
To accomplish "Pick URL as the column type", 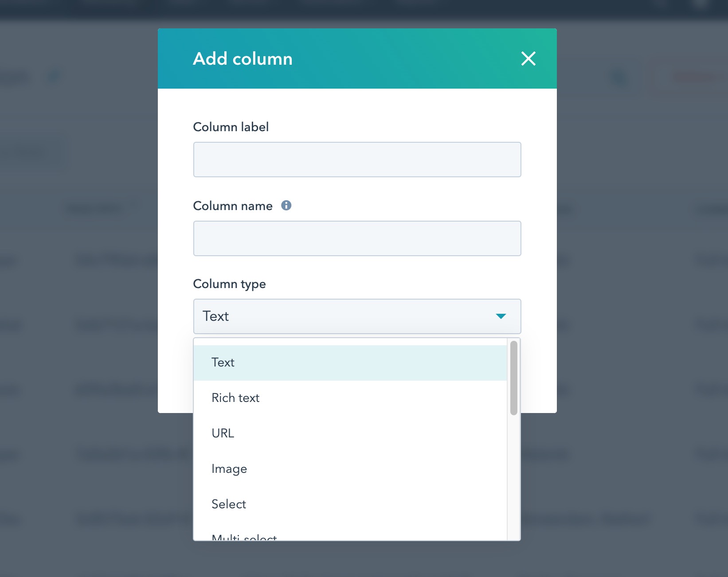I will point(223,433).
